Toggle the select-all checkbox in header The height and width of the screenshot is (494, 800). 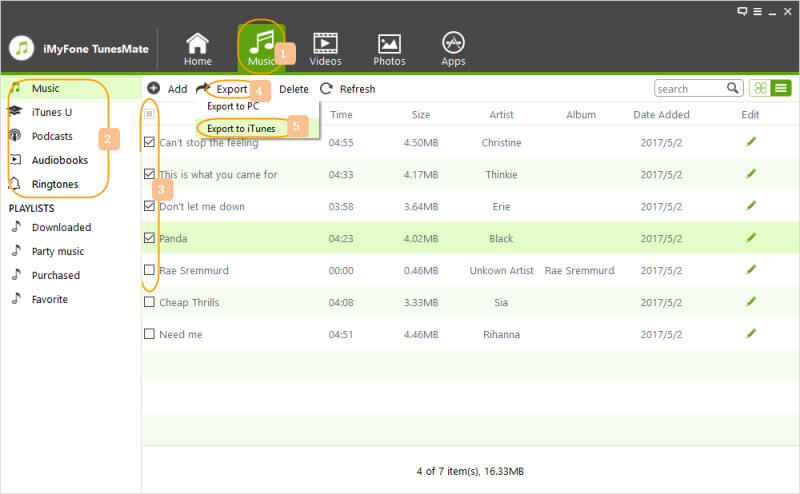click(x=149, y=114)
